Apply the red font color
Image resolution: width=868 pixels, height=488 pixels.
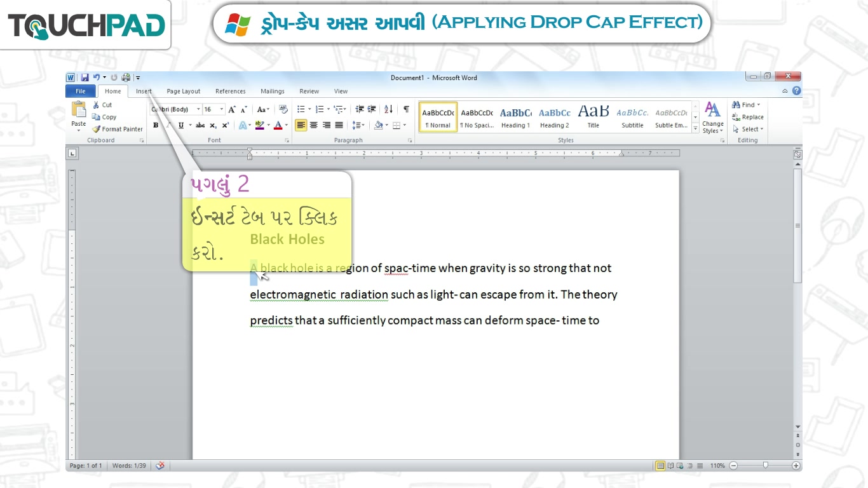tap(278, 125)
